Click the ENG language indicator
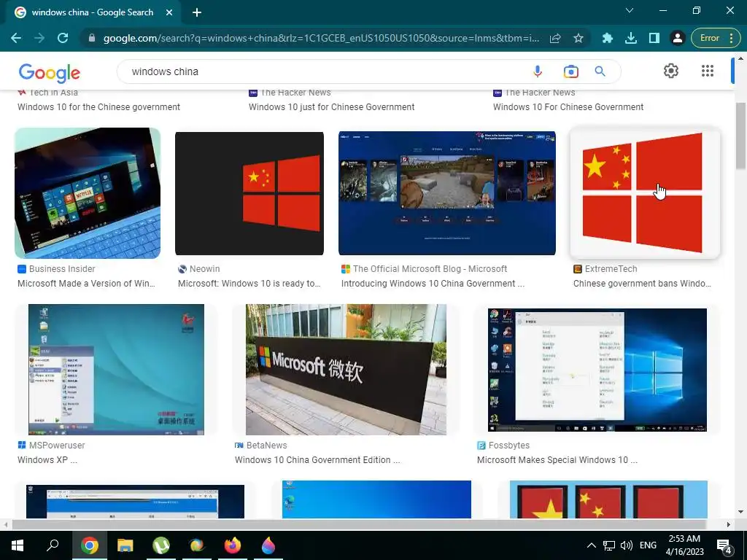 pos(648,545)
